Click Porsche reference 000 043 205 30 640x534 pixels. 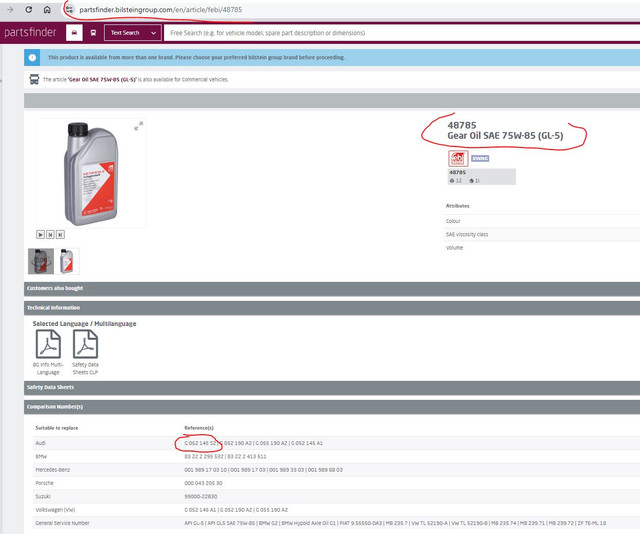click(203, 483)
